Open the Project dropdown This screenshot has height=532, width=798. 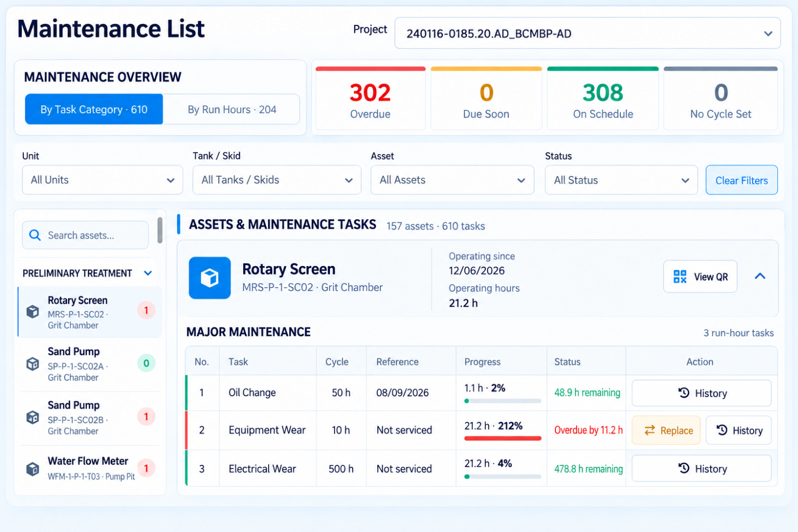point(587,34)
